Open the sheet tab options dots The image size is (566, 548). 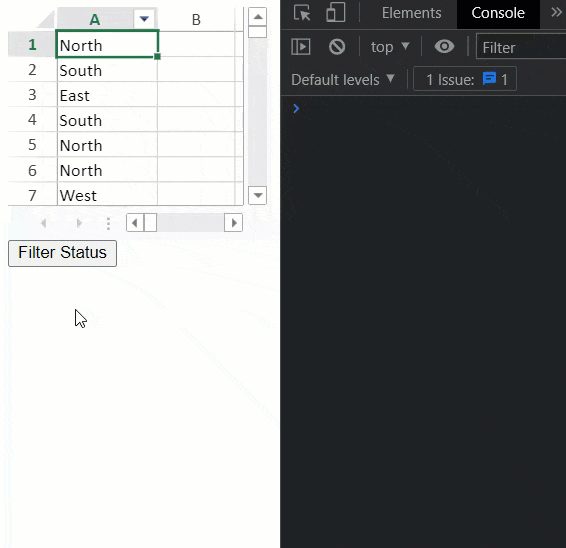point(108,223)
